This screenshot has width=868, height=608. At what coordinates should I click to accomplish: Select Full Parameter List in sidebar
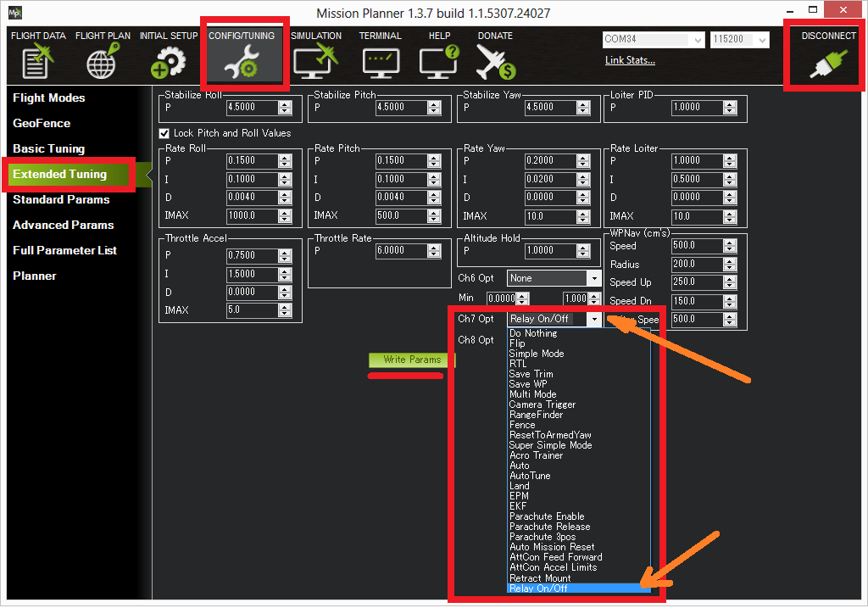click(x=64, y=250)
